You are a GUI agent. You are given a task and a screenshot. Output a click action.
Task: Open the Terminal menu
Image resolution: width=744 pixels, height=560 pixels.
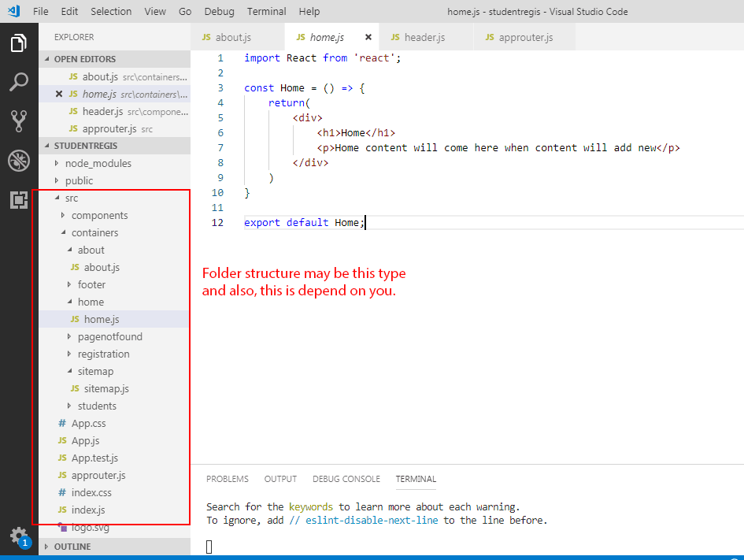pos(266,11)
